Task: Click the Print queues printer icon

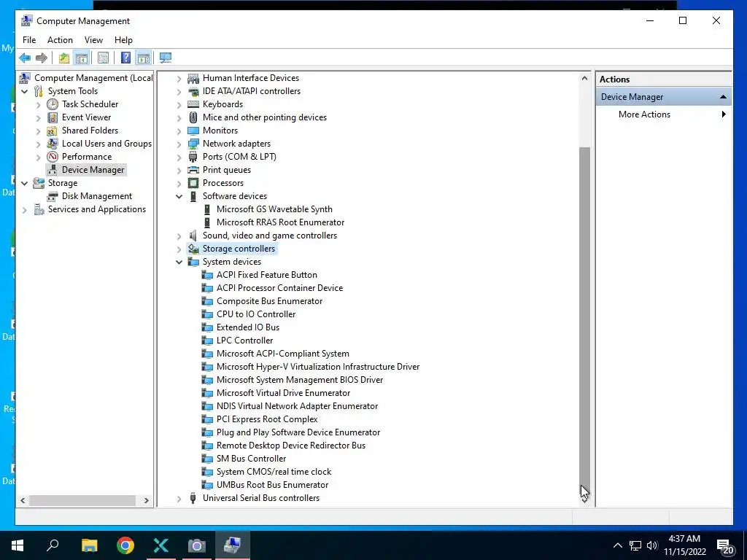Action: (193, 170)
